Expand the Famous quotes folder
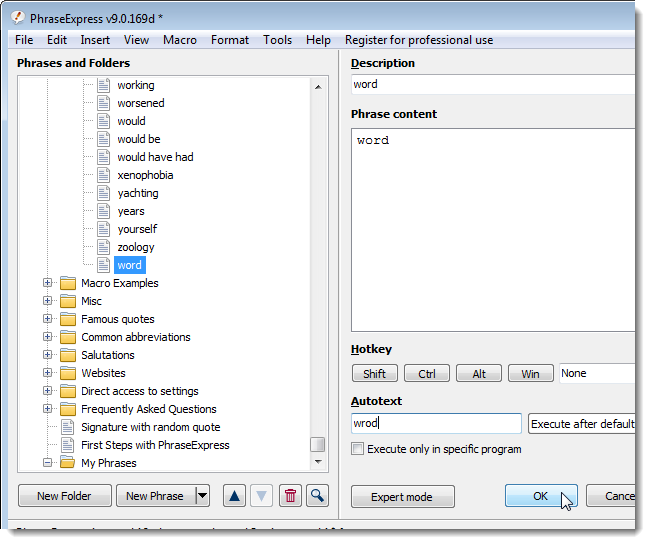This screenshot has width=650, height=544. click(x=47, y=319)
